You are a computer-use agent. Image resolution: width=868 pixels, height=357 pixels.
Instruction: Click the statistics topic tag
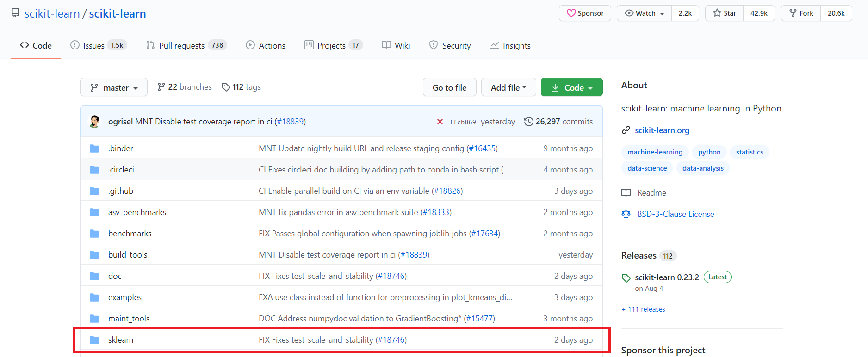click(750, 152)
